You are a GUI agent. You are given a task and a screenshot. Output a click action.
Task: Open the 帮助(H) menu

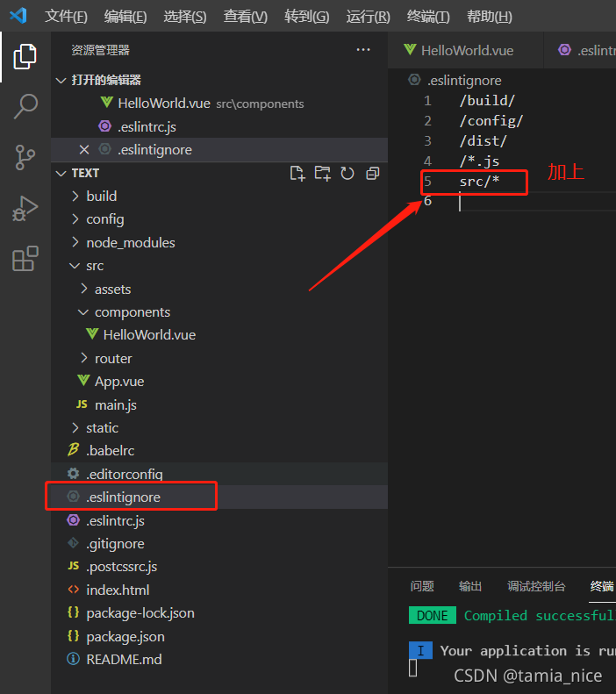(x=490, y=17)
